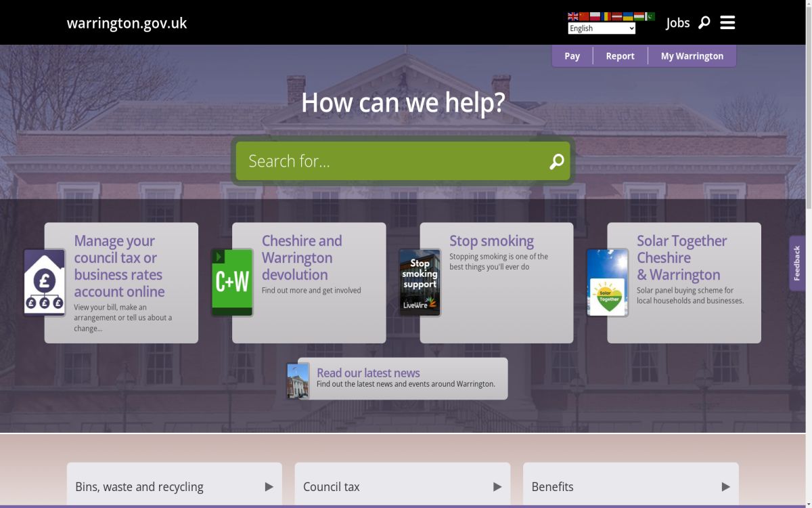812x508 pixels.
Task: Click the search magnifier icon in header
Action: coord(704,22)
